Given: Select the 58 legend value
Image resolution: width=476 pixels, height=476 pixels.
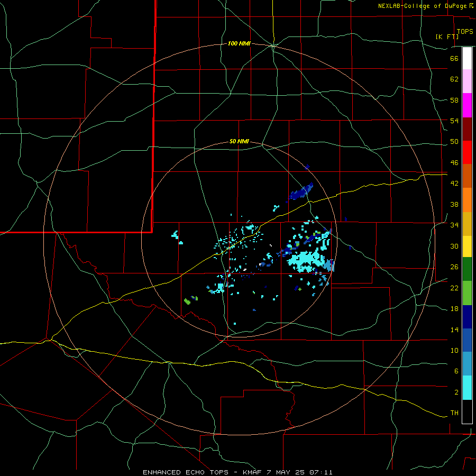Looking at the screenshot, I should pyautogui.click(x=454, y=100).
